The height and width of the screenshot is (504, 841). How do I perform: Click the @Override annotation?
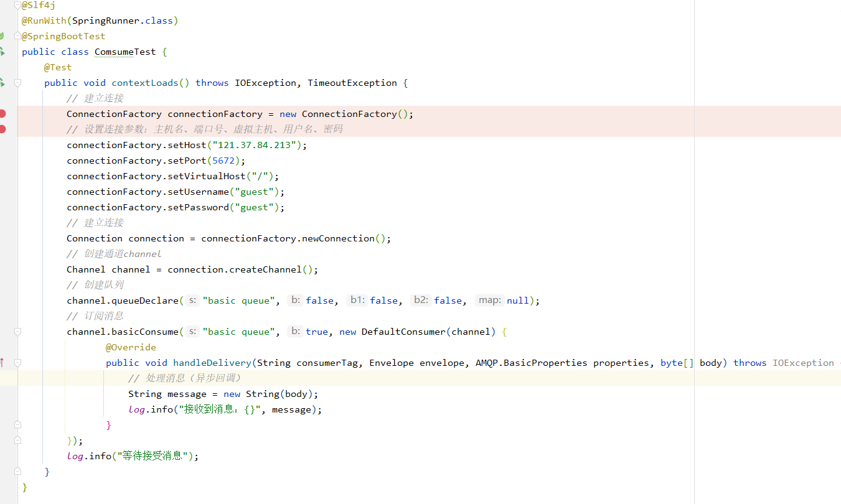tap(131, 347)
